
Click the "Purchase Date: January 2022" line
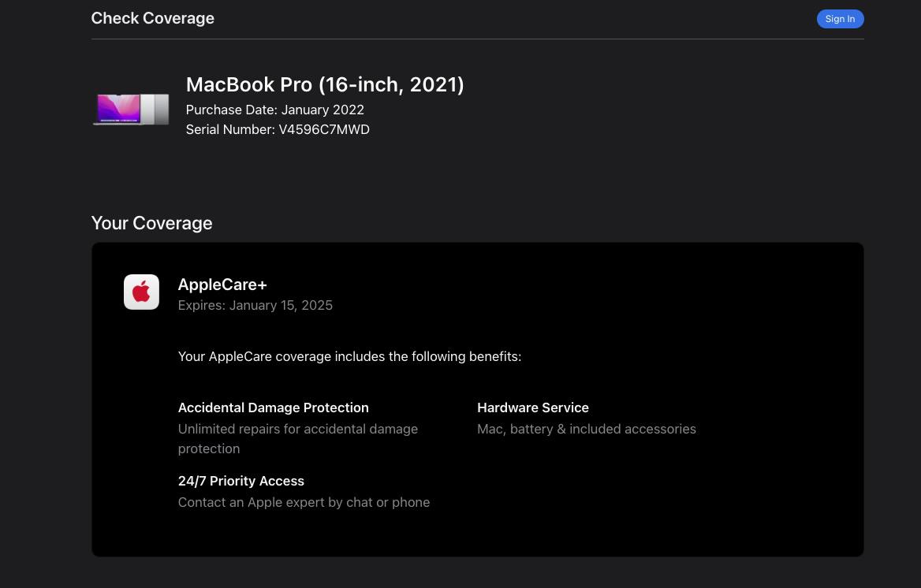(x=274, y=110)
